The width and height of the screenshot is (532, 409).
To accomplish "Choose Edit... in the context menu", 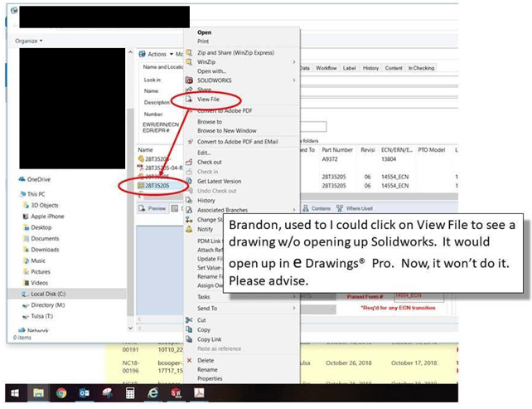I will pos(204,153).
